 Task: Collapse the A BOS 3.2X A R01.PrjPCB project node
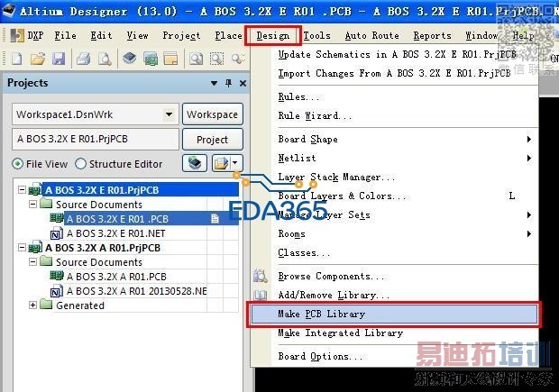(x=22, y=247)
